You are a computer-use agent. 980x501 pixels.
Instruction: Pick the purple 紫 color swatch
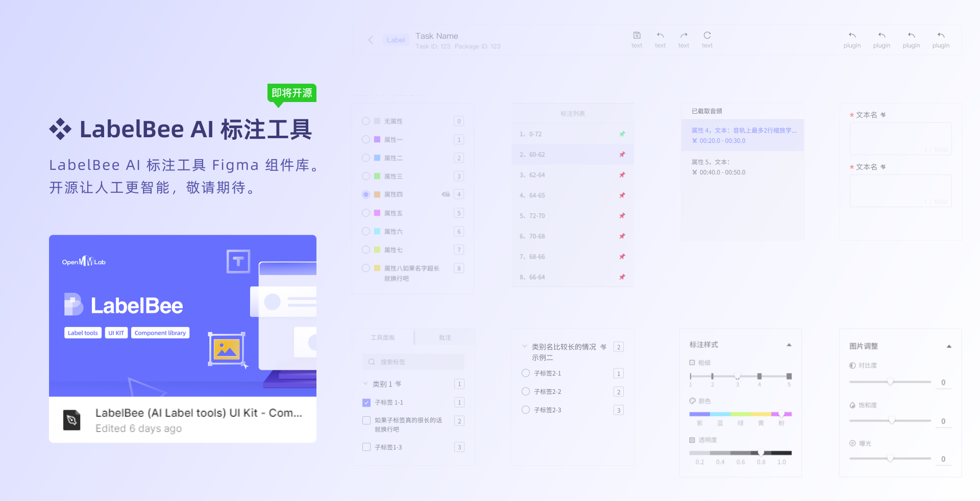[699, 414]
